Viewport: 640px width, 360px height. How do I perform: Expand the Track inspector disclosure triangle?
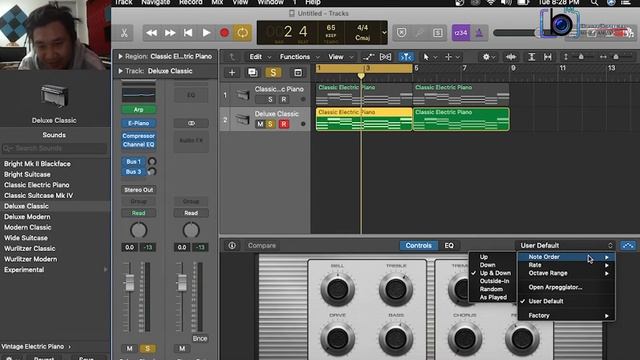pyautogui.click(x=120, y=71)
